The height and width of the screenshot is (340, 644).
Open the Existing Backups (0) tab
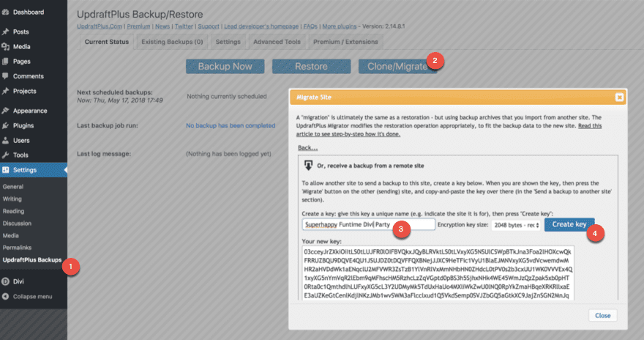172,42
